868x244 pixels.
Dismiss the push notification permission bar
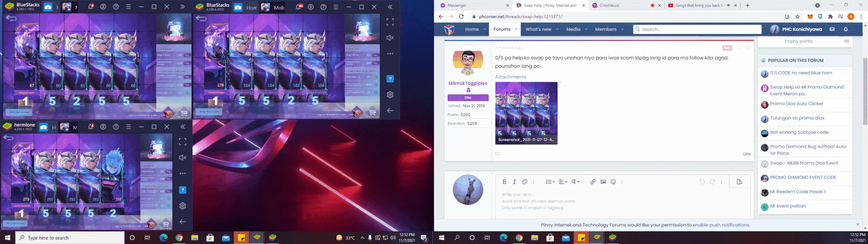tap(858, 224)
